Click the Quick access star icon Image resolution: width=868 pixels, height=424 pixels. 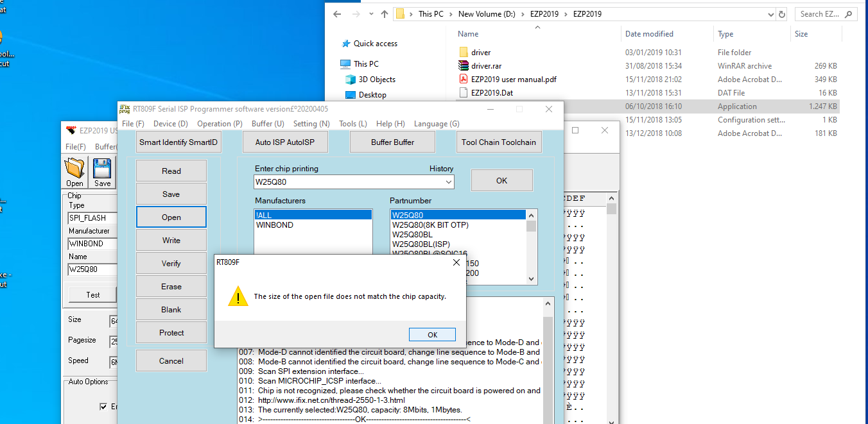point(346,44)
